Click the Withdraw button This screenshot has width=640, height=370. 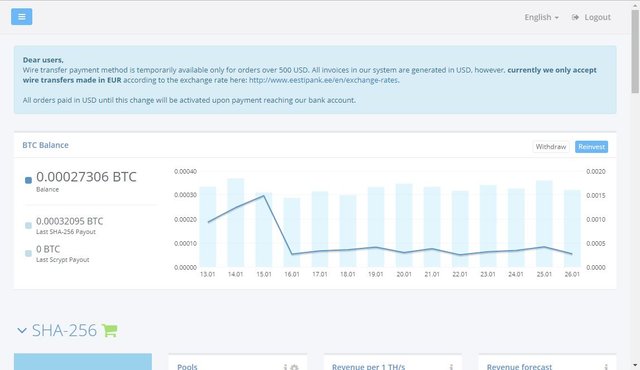click(551, 147)
